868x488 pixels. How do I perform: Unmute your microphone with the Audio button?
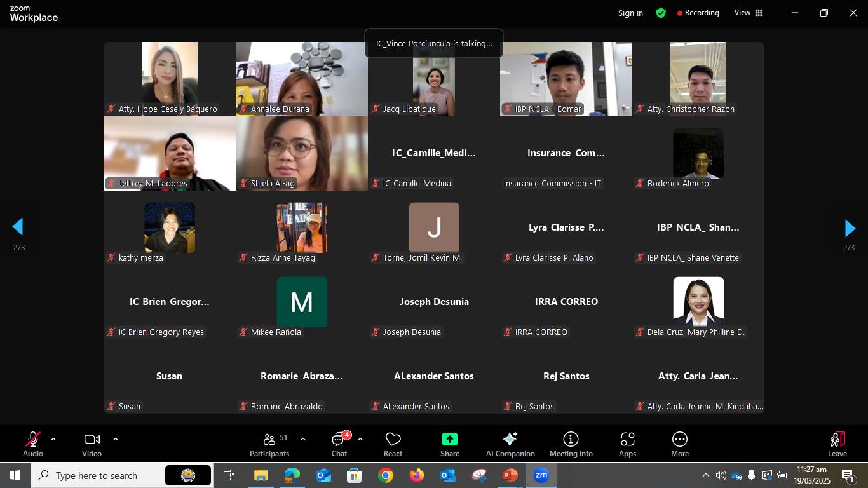(x=33, y=444)
